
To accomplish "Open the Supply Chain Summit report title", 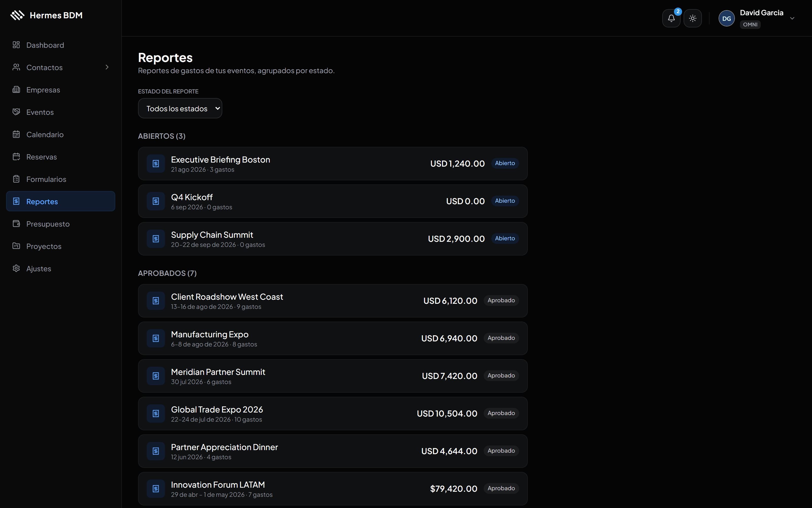I will point(212,235).
